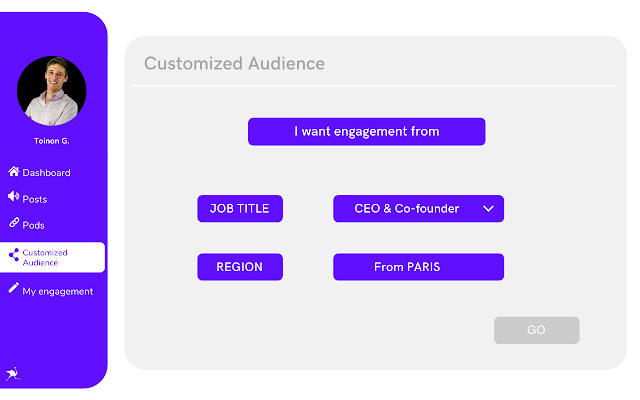Click the Pods link chain icon

click(14, 224)
